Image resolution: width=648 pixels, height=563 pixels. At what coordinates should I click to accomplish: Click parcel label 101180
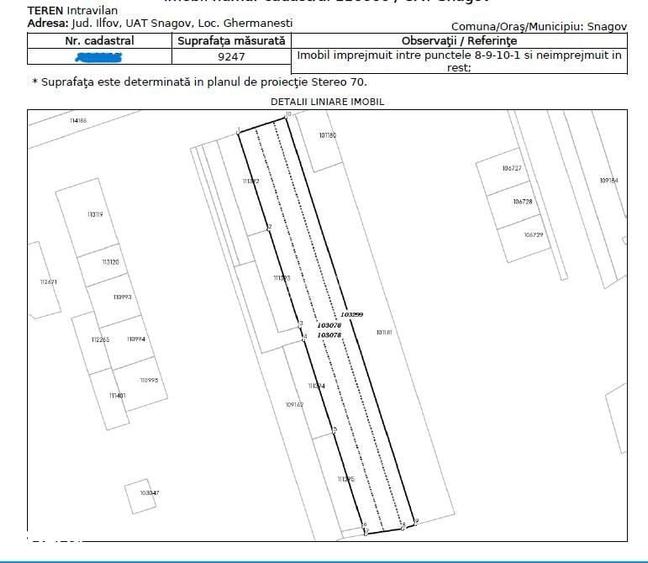tap(327, 135)
